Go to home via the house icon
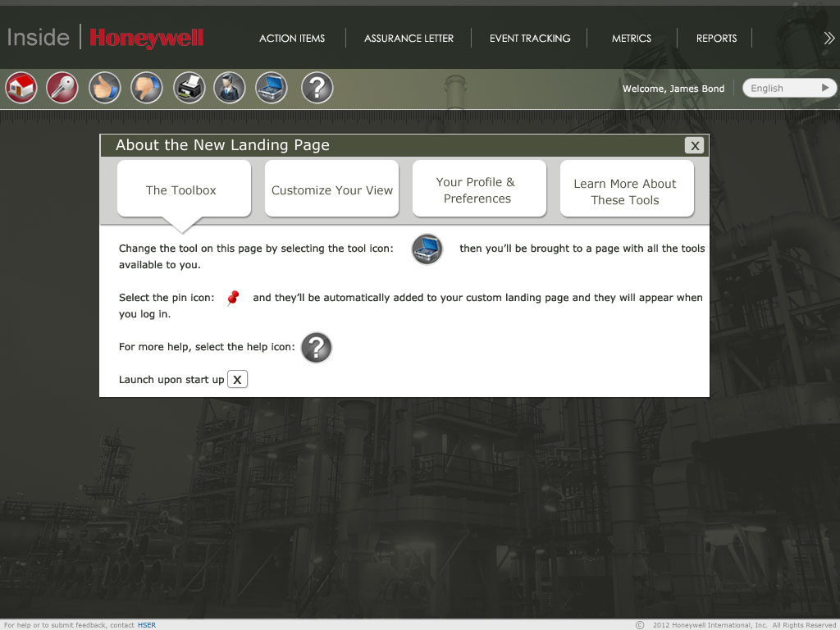 pos(21,88)
